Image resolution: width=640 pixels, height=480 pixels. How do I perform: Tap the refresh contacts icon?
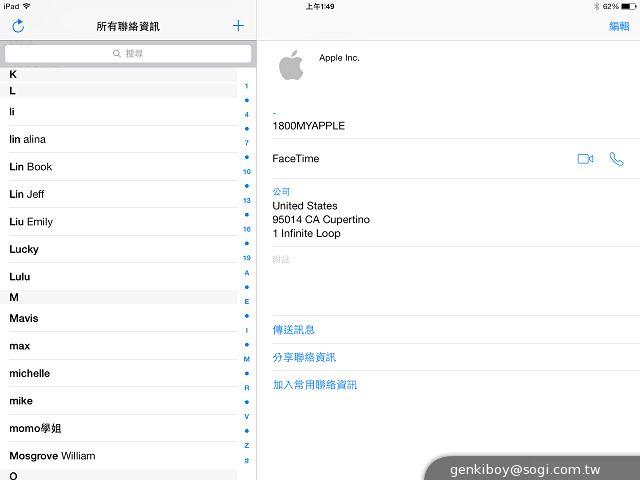pos(18,26)
